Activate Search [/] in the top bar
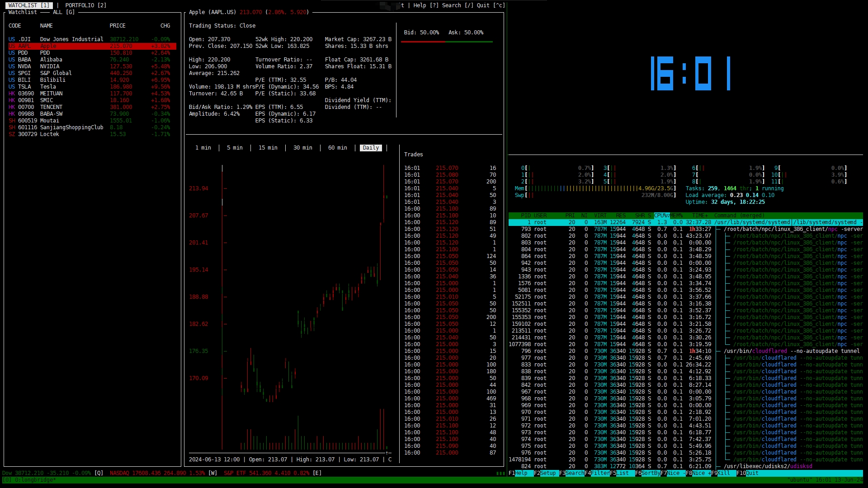The image size is (868, 488). click(x=458, y=5)
